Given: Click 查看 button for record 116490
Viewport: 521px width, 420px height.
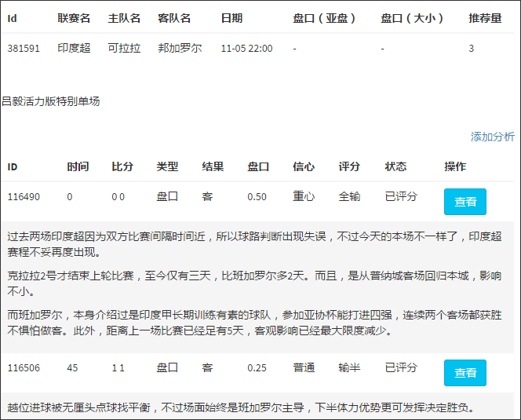Looking at the screenshot, I should click(x=465, y=202).
